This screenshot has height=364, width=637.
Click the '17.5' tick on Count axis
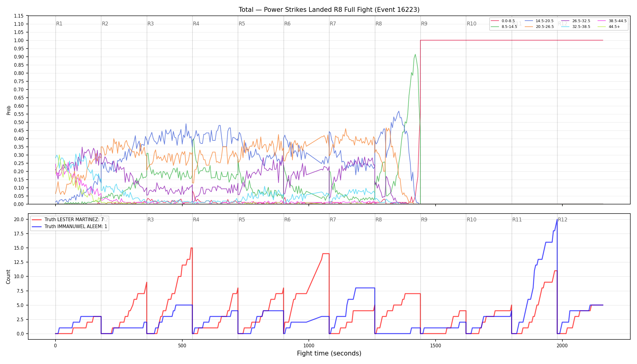pyautogui.click(x=19, y=234)
